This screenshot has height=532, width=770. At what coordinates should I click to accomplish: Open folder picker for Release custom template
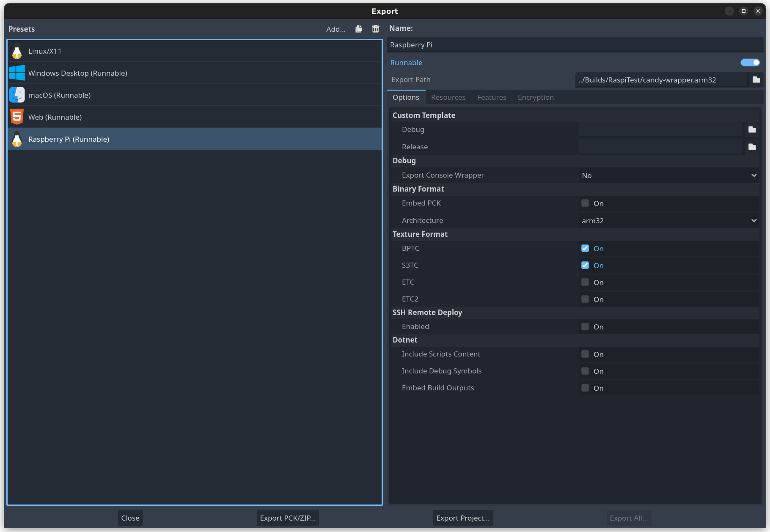[x=752, y=147]
